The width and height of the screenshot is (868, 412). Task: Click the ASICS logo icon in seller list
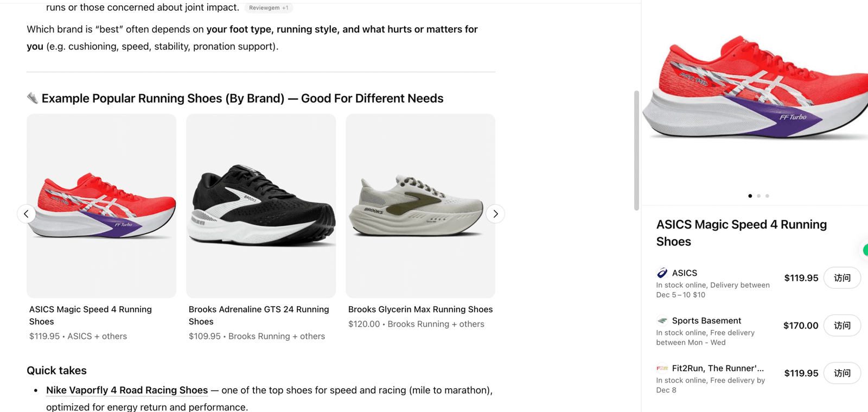coord(662,273)
